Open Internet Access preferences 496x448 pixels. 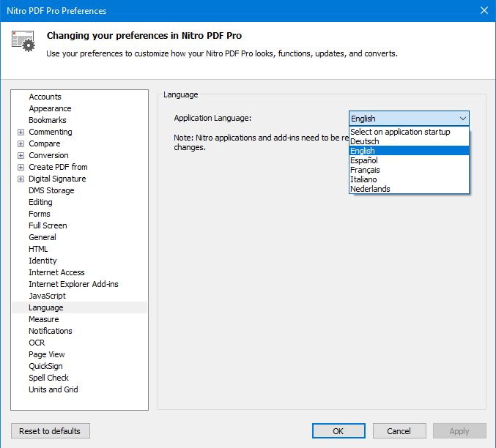pos(56,272)
